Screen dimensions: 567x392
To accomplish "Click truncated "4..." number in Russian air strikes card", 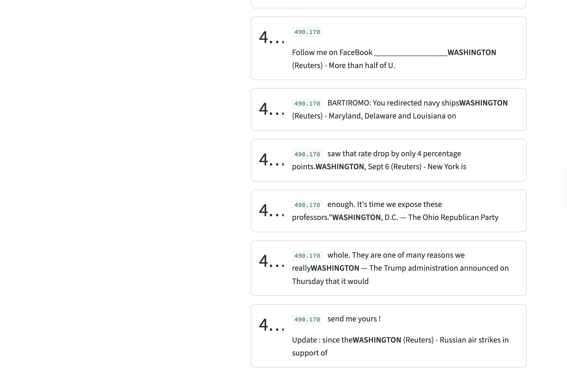I will tap(271, 325).
